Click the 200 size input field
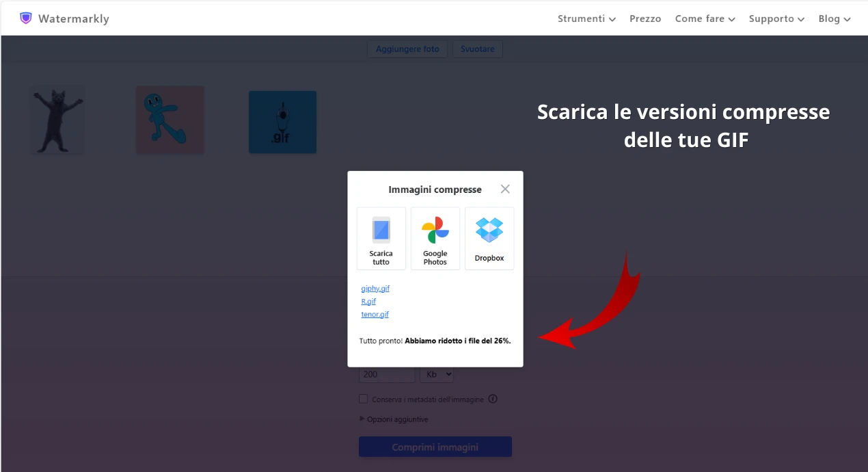The image size is (868, 472). coord(387,375)
